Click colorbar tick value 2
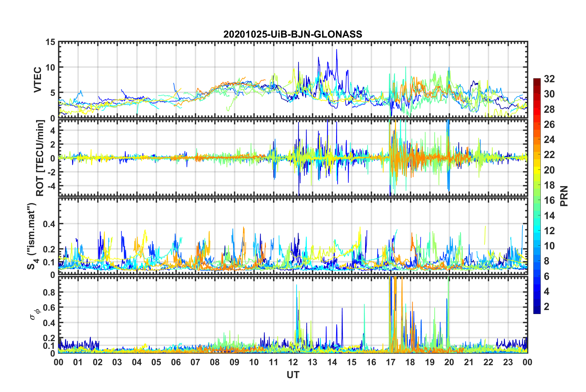 pos(547,307)
